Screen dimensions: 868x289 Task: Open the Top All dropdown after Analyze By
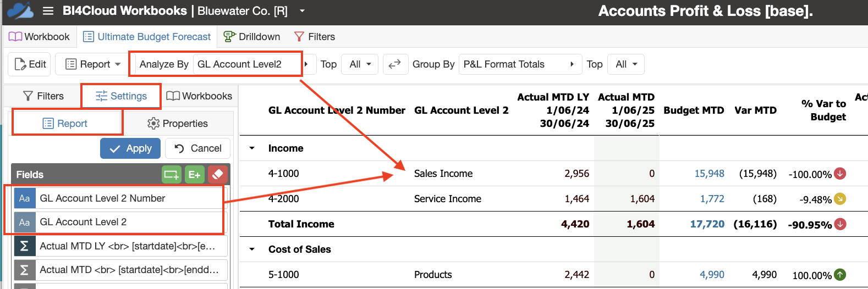coord(360,64)
